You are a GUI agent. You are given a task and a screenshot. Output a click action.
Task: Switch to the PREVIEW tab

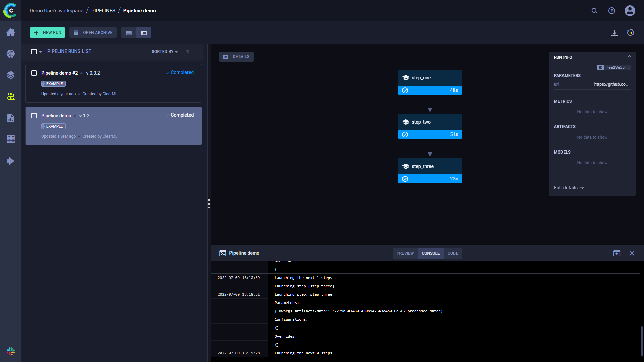404,253
